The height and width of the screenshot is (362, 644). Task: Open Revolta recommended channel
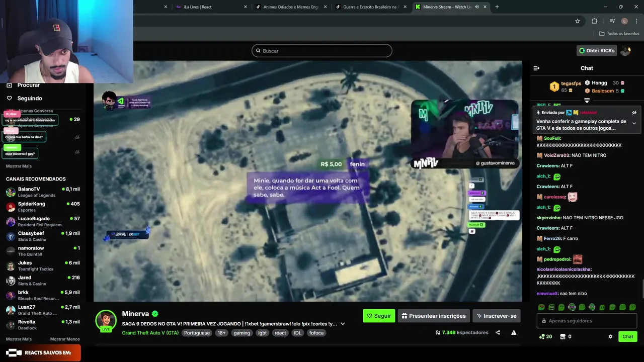pos(43,325)
